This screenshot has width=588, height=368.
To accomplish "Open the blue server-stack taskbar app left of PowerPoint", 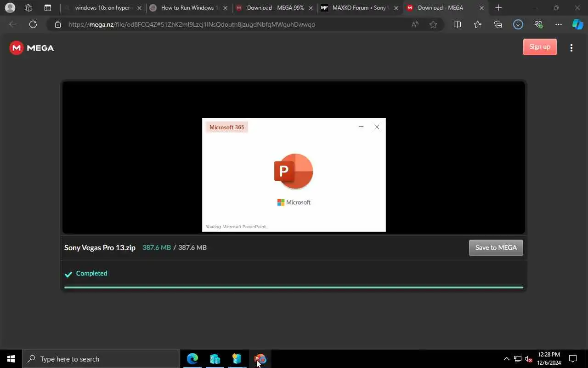I will [237, 359].
